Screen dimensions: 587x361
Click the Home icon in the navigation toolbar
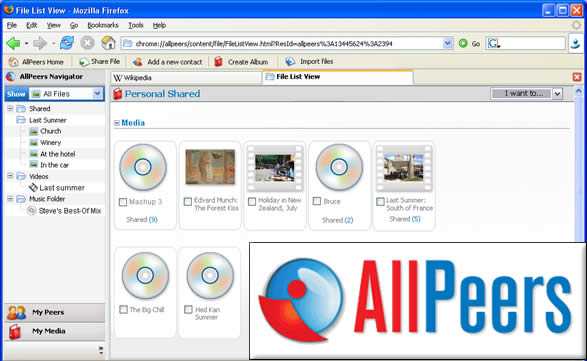pyautogui.click(x=108, y=43)
